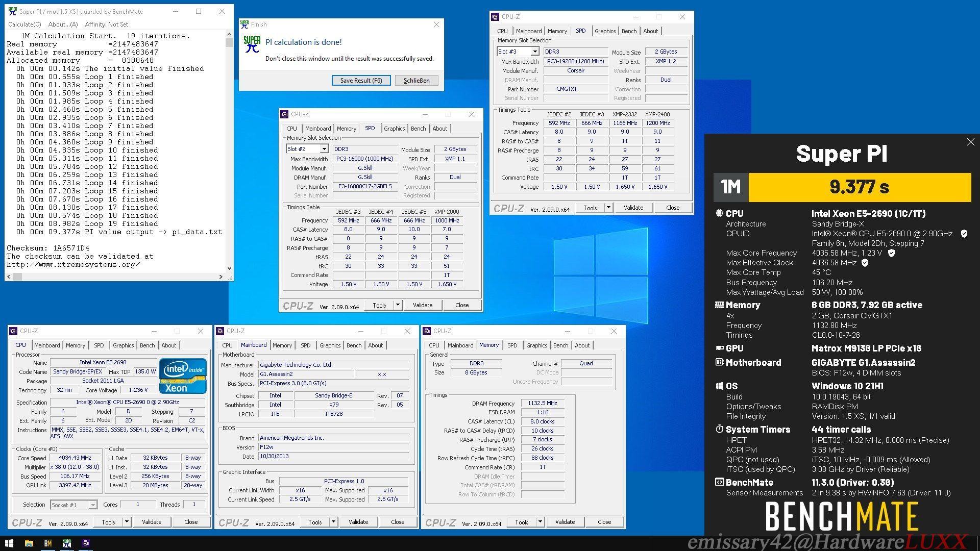Click Validate in Slot #3 CPU-Z window
The height and width of the screenshot is (551, 980).
click(x=633, y=208)
